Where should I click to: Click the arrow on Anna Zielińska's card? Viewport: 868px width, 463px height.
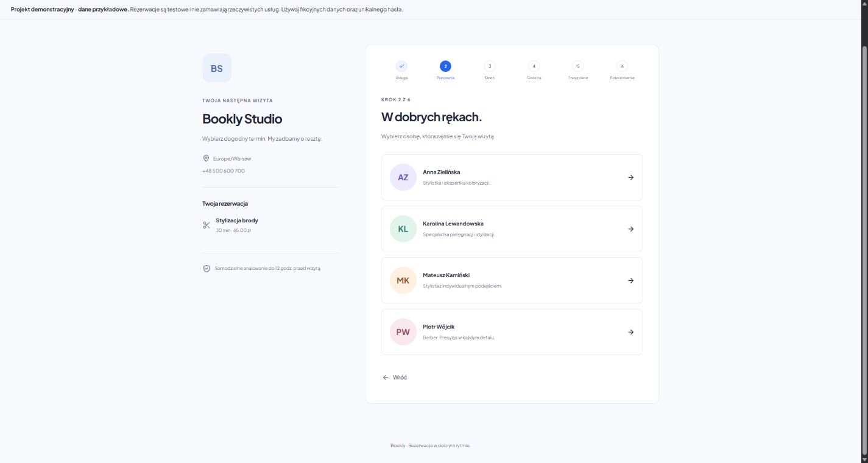point(631,177)
